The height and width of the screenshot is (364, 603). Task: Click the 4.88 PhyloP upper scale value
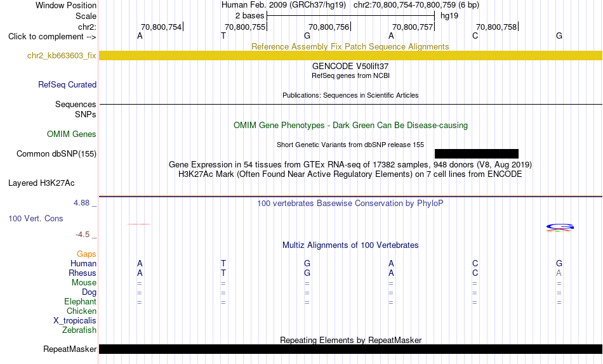pyautogui.click(x=81, y=202)
